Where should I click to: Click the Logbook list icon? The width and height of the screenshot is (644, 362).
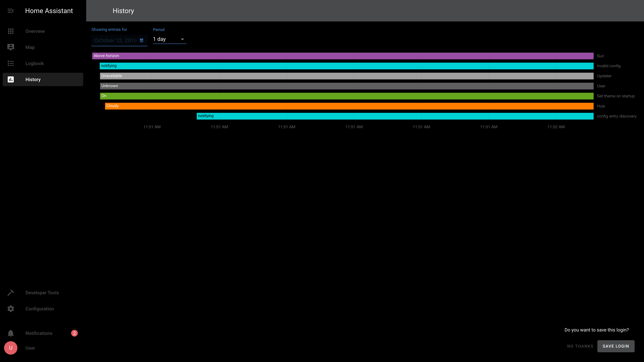pyautogui.click(x=11, y=64)
